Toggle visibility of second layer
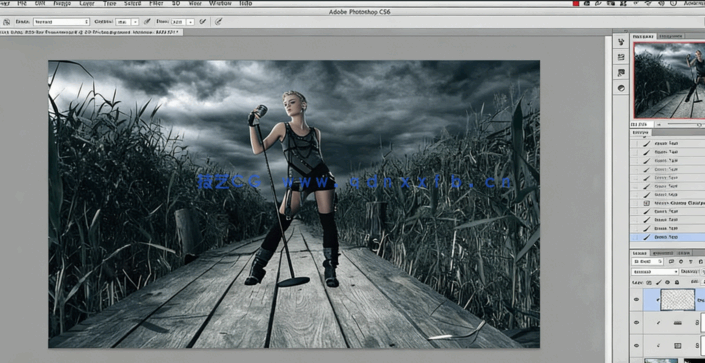This screenshot has height=363, width=705. [x=636, y=323]
